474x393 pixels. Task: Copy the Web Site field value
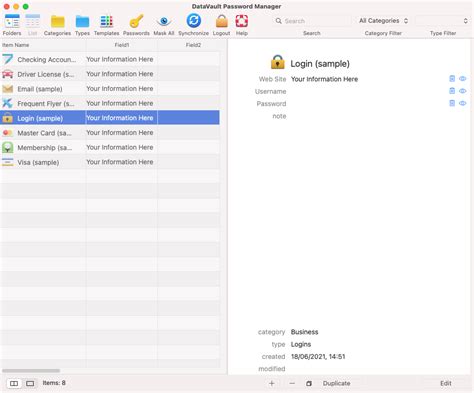coord(452,79)
